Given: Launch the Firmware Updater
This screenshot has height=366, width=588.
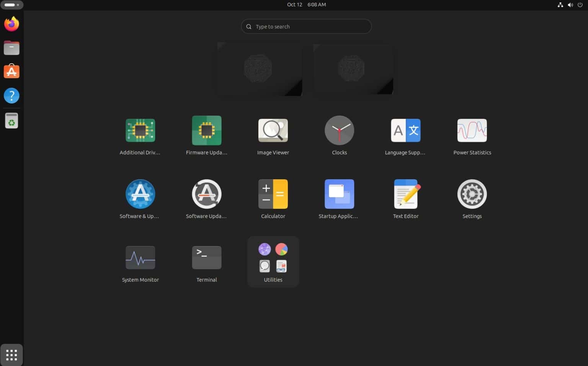Looking at the screenshot, I should (x=207, y=130).
